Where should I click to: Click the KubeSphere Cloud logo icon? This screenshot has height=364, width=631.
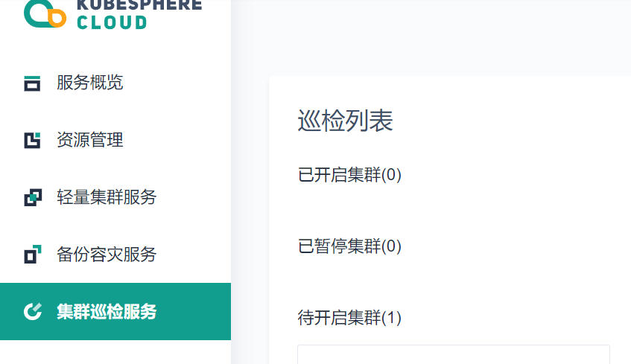(x=45, y=13)
